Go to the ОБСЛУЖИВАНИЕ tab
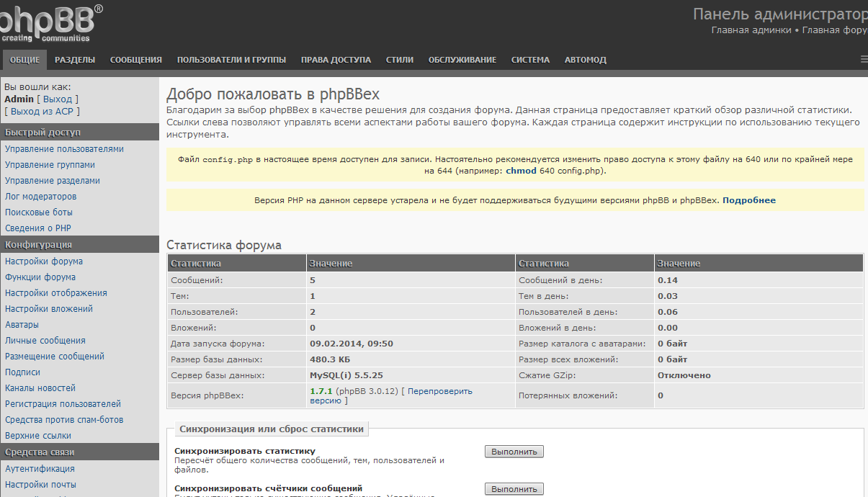The width and height of the screenshot is (868, 497). click(462, 60)
